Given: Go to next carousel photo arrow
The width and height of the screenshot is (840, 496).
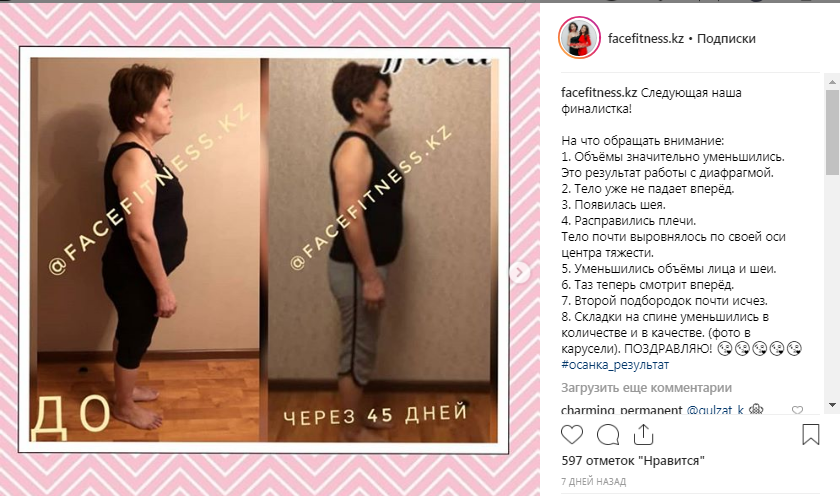Looking at the screenshot, I should (x=519, y=273).
